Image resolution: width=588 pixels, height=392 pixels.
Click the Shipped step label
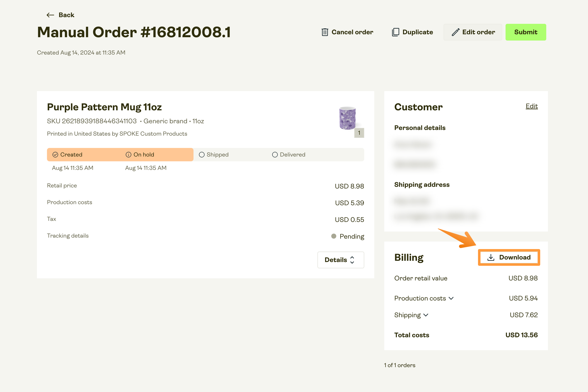point(217,155)
